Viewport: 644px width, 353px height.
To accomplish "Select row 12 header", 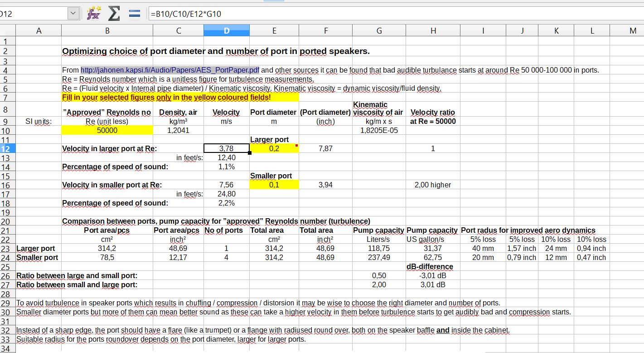I will point(8,148).
